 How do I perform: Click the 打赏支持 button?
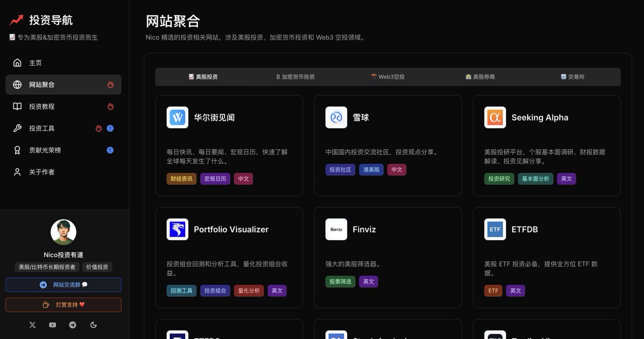point(63,304)
